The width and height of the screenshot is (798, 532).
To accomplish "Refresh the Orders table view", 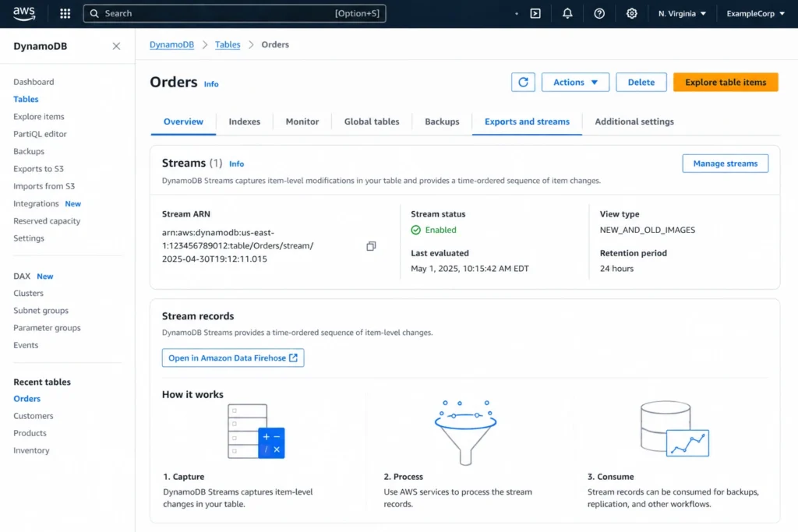I will click(x=523, y=82).
